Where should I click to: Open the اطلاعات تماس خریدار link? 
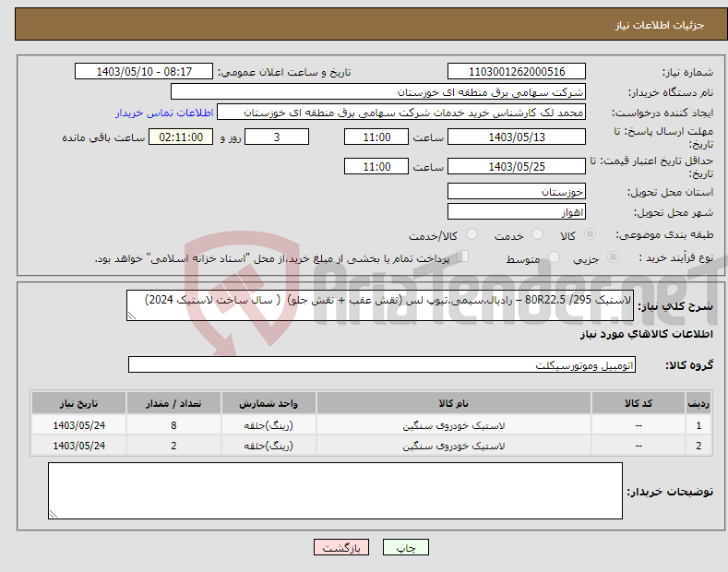(164, 113)
